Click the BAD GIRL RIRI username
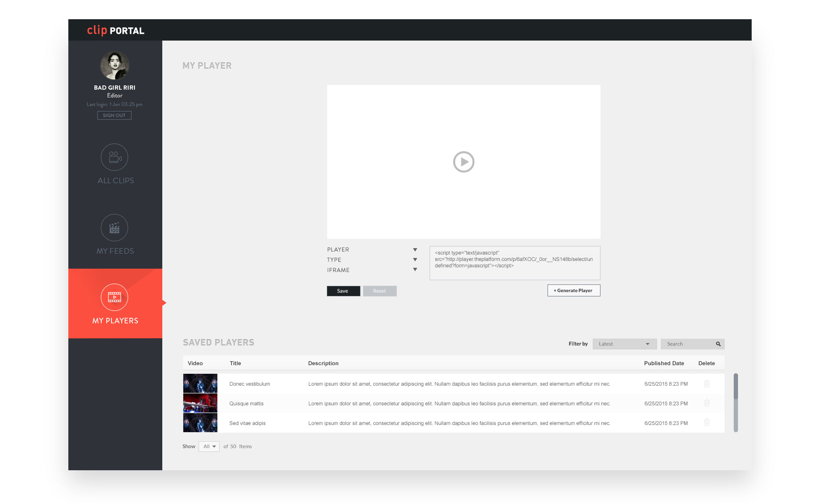The image size is (820, 504). point(114,88)
